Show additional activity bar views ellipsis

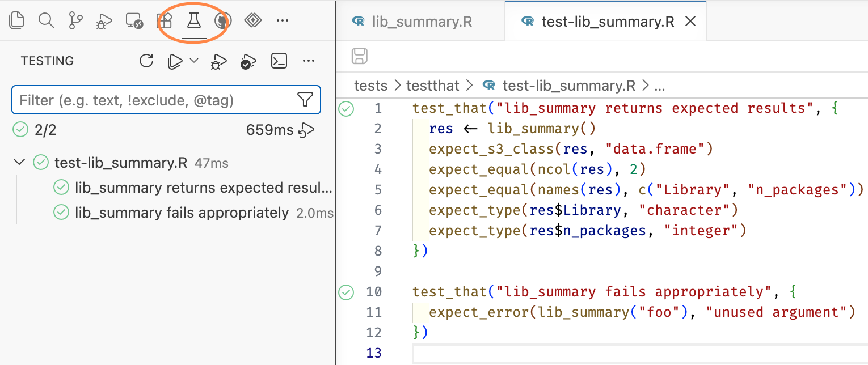(282, 21)
